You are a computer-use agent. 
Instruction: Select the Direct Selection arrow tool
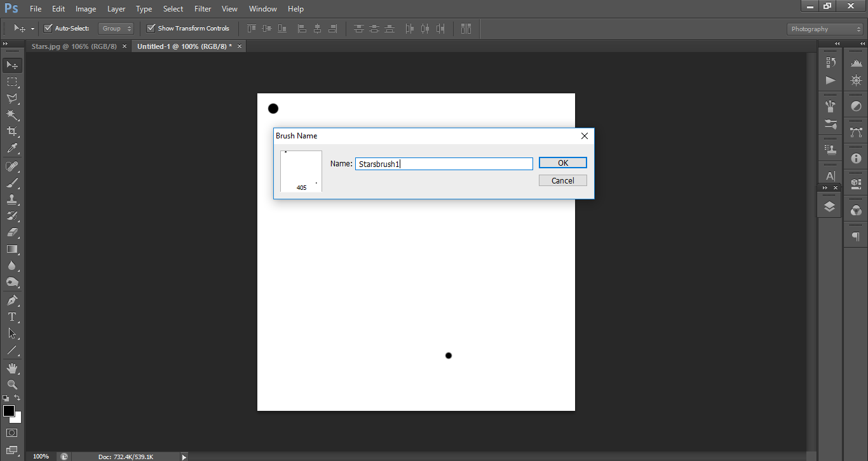(x=12, y=333)
